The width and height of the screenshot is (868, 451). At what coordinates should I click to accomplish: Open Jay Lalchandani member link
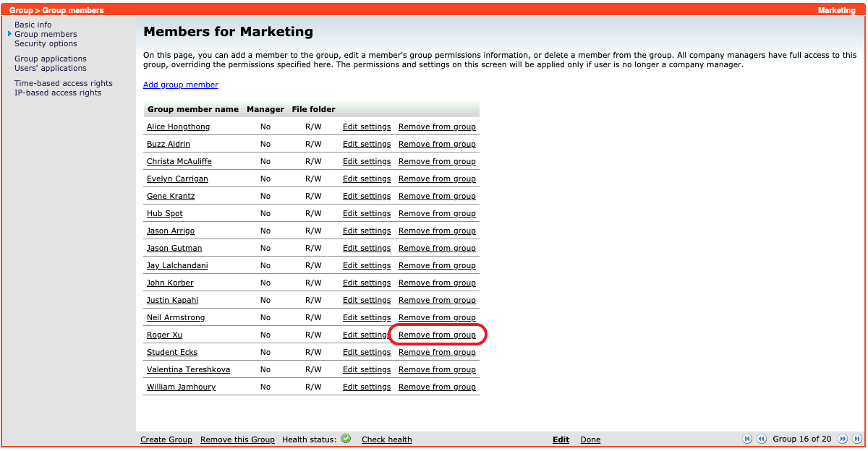click(x=177, y=265)
